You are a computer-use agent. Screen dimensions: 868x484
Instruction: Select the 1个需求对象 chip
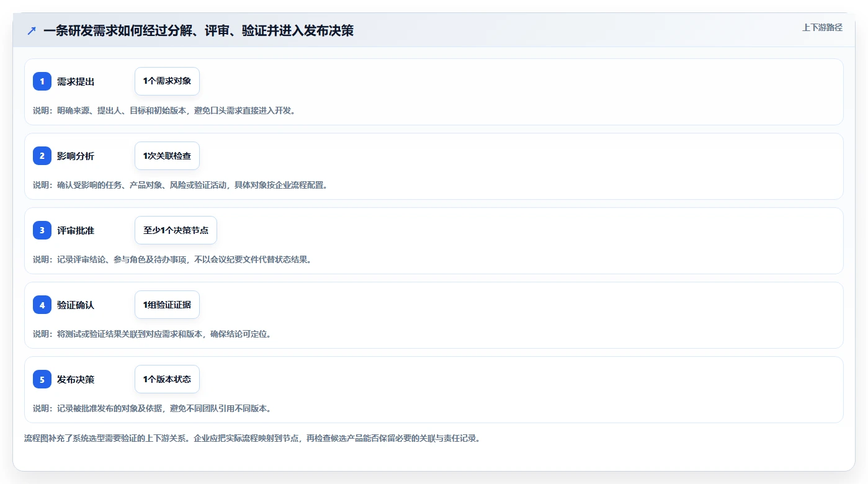(167, 81)
